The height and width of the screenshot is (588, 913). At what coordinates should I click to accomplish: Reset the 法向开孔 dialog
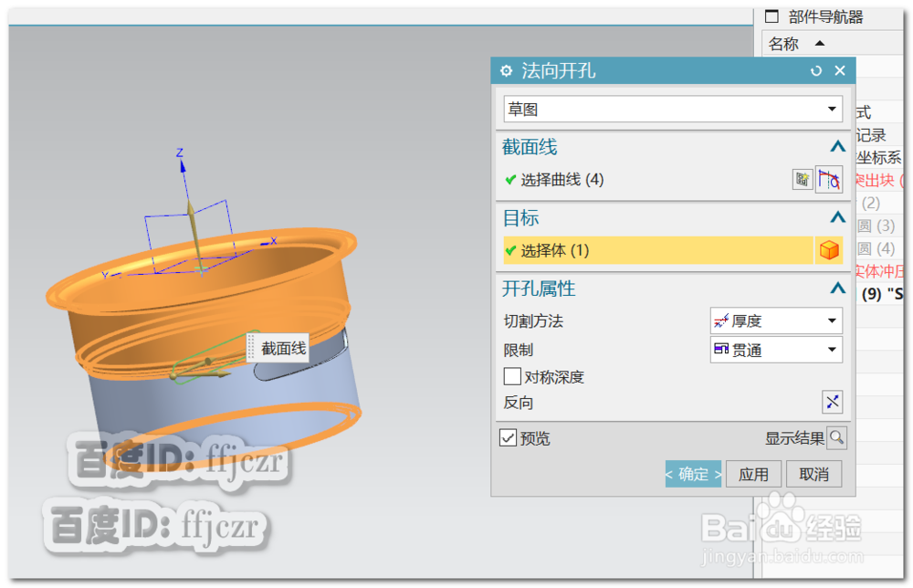point(816,71)
